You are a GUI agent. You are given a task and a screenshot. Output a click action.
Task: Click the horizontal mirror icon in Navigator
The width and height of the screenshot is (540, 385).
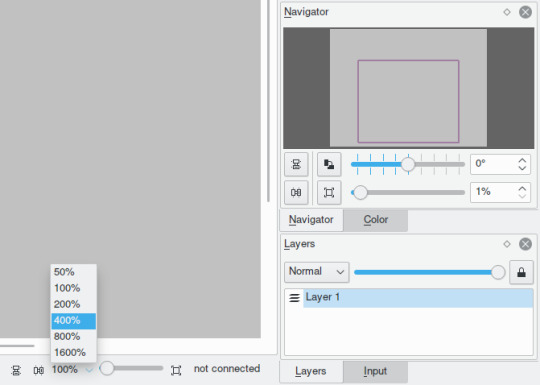click(296, 192)
